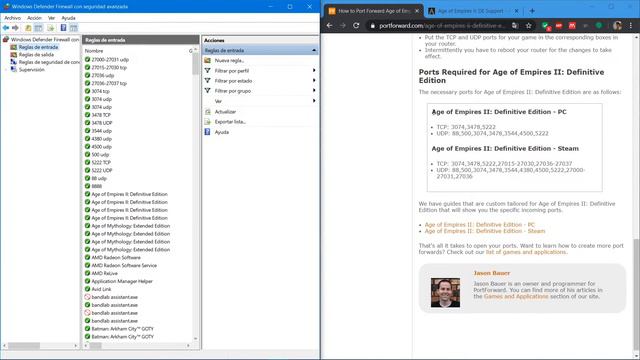
Task: Click the Actualizar action
Action: point(225,111)
